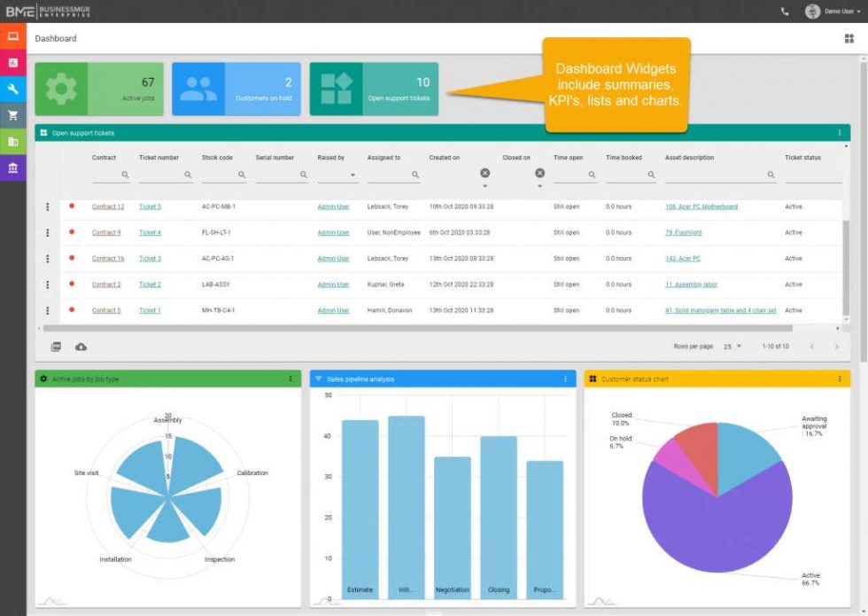Open 108. Acer PC Motherboard asset link
The width and height of the screenshot is (868, 616).
click(x=701, y=207)
